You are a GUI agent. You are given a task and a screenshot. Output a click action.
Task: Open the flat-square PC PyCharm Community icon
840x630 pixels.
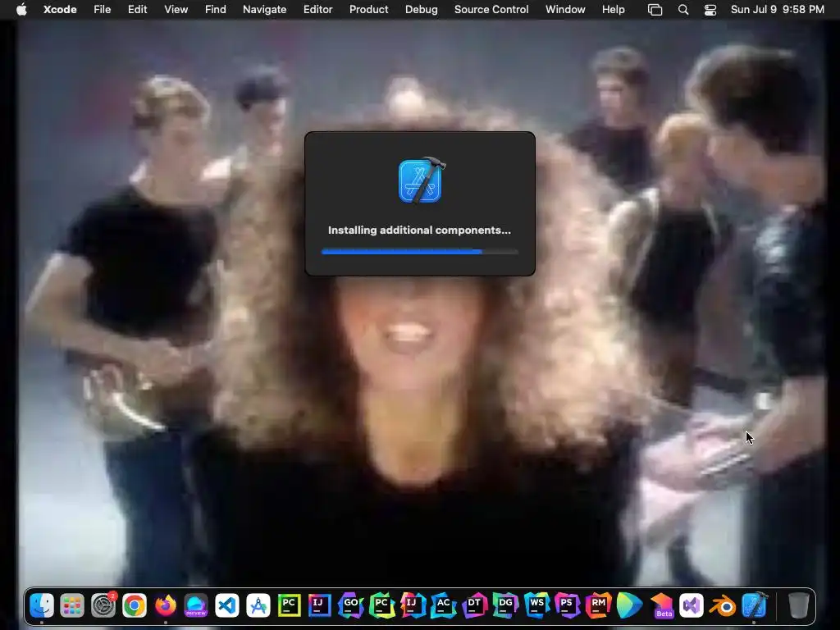[289, 606]
